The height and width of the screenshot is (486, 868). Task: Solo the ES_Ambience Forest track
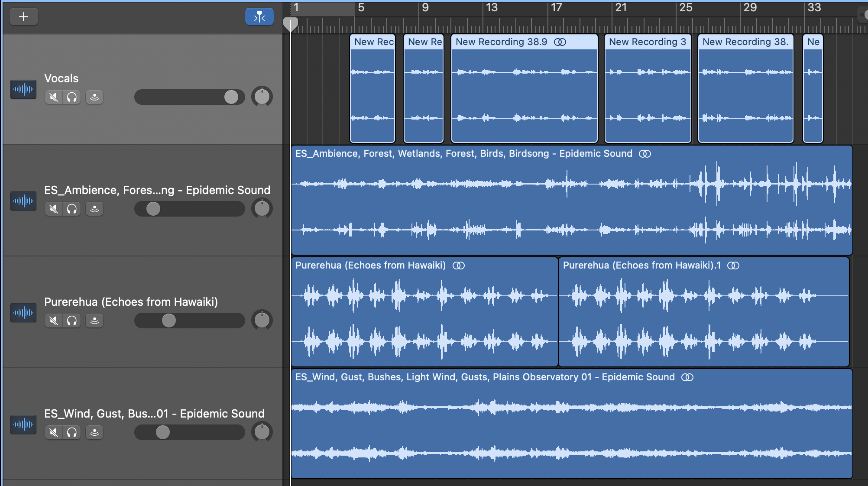pos(72,209)
